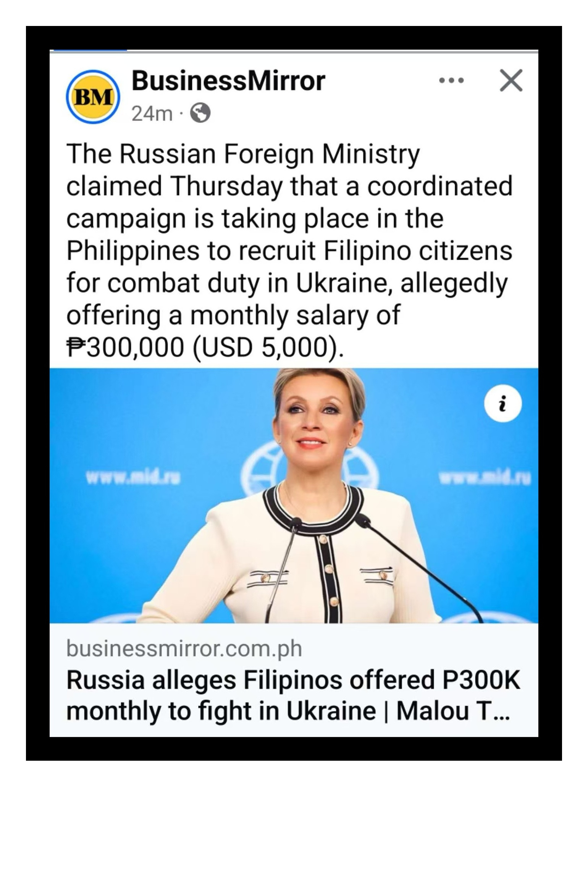
Task: Open the three-dot post options menu
Action: coord(451,81)
